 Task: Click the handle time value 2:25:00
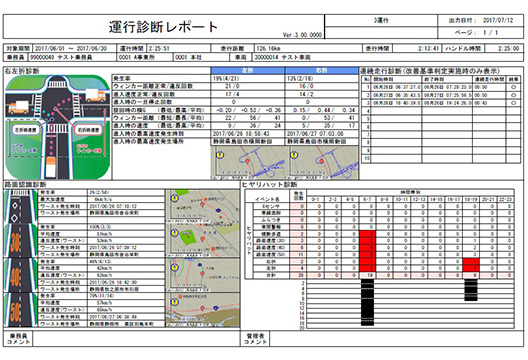click(x=508, y=48)
